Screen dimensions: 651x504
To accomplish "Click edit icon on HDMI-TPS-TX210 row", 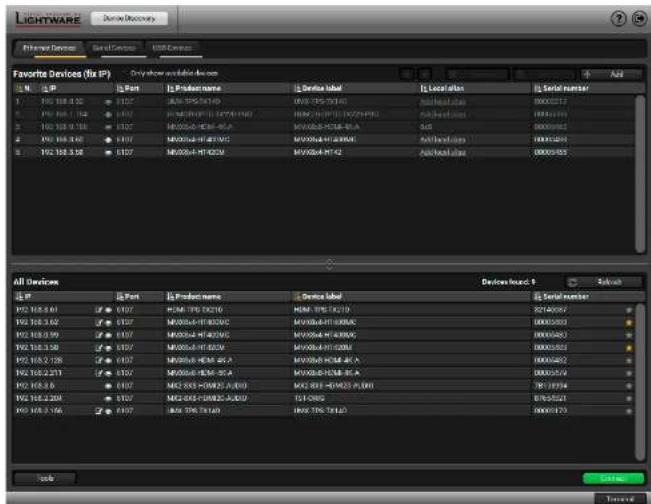I will [99, 310].
